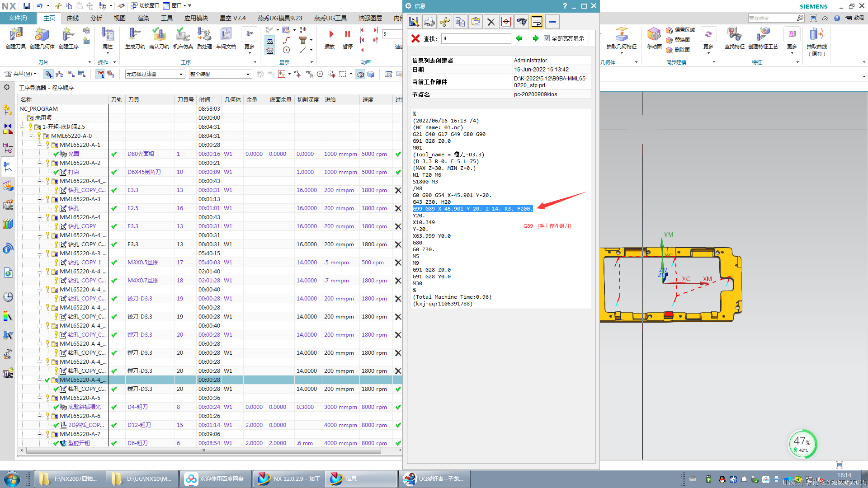Image resolution: width=868 pixels, height=488 pixels.
Task: Open the 百度网盘 taskbar item
Action: pos(216,479)
